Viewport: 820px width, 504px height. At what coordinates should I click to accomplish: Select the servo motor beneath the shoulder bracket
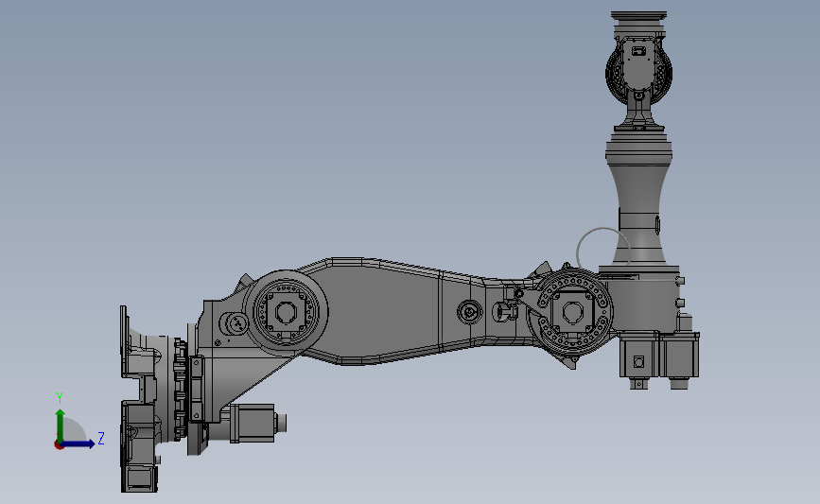pos(256,423)
